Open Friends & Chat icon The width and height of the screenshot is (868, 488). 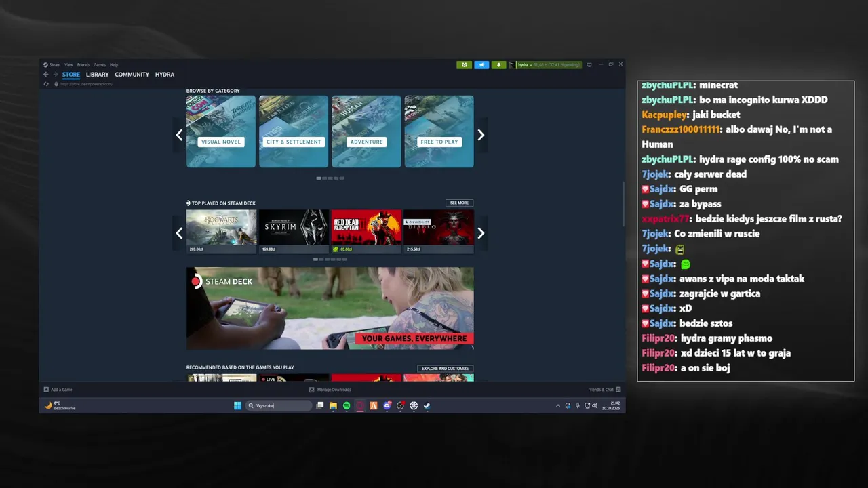[x=618, y=390]
